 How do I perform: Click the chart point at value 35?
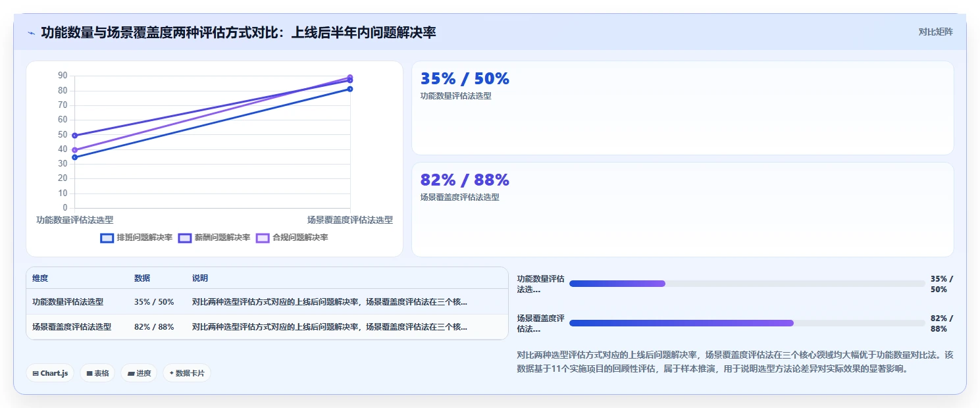(x=74, y=157)
